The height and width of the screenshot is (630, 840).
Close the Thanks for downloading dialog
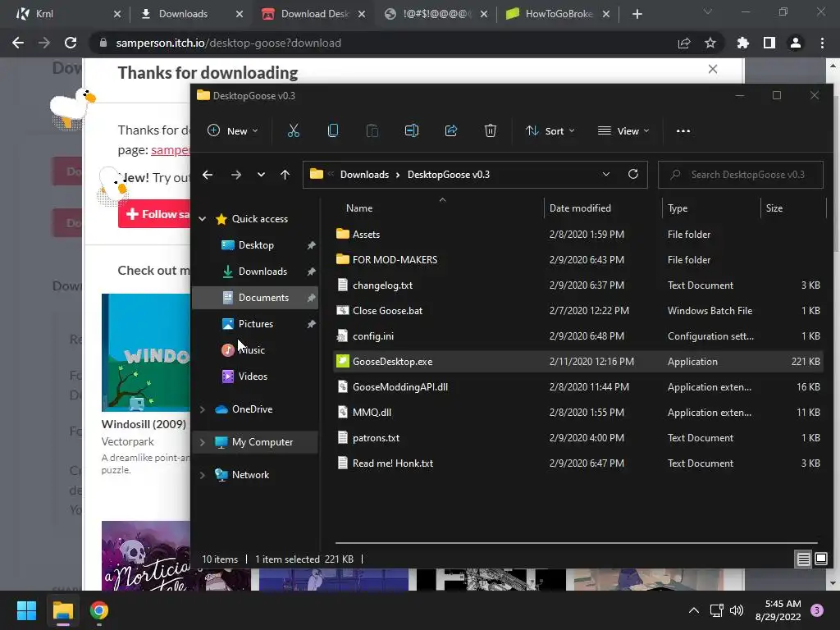point(713,69)
